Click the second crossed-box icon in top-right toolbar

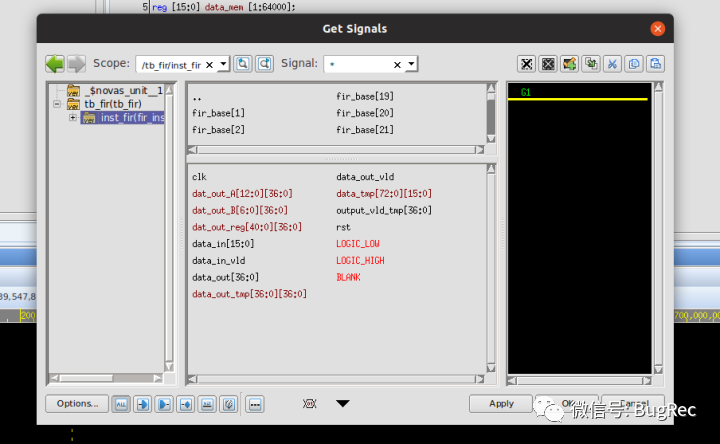coord(548,64)
